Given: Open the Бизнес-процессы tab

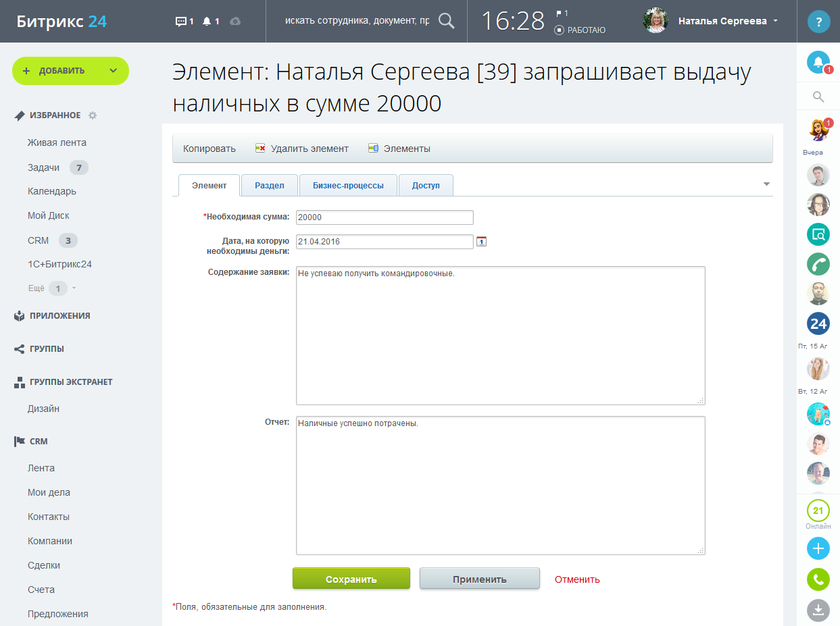Looking at the screenshot, I should click(x=348, y=186).
